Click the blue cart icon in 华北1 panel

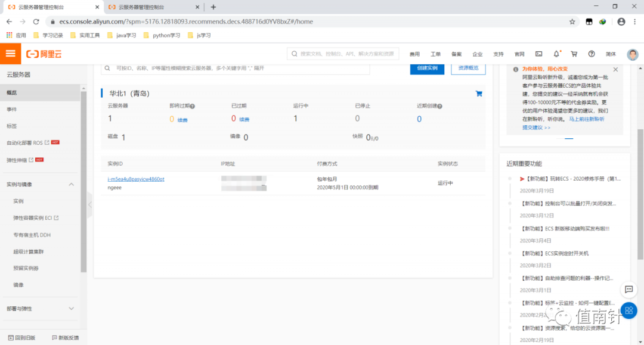pos(478,94)
